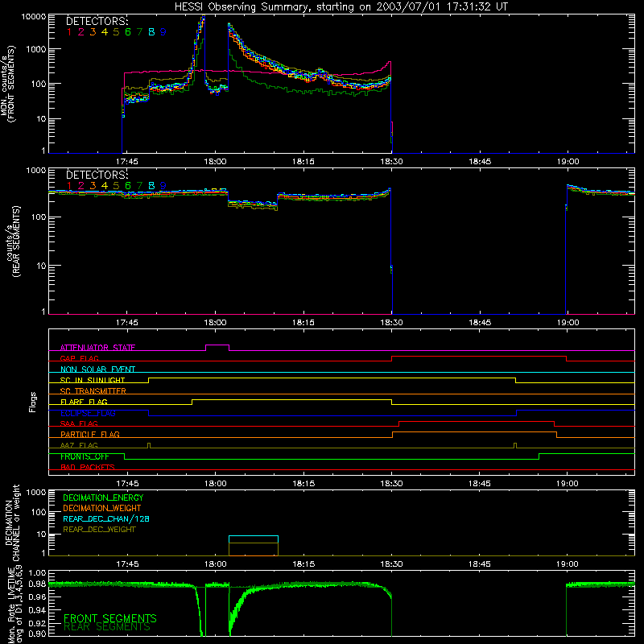The height and width of the screenshot is (644, 644).
Task: Click the 18:30 time label under decimation panel
Action: point(391,564)
